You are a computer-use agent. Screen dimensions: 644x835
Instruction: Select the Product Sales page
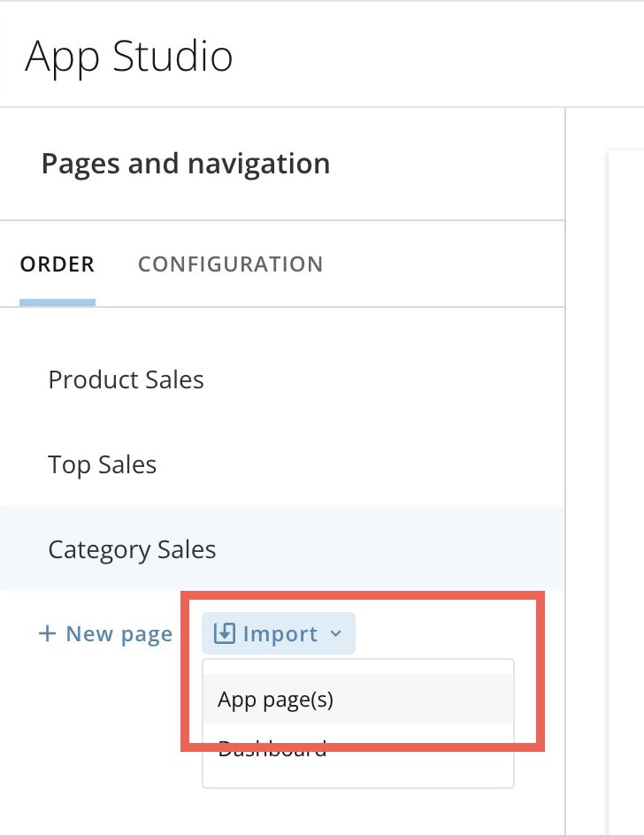pos(126,379)
